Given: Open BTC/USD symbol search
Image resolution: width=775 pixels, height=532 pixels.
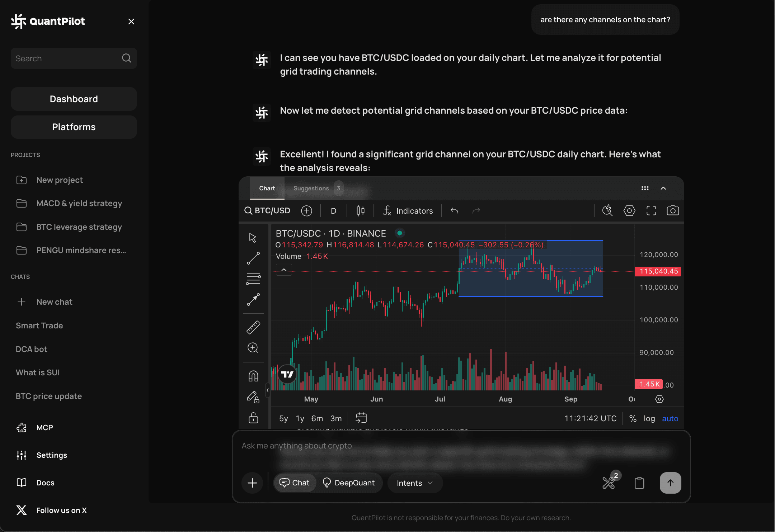Looking at the screenshot, I should (x=267, y=210).
